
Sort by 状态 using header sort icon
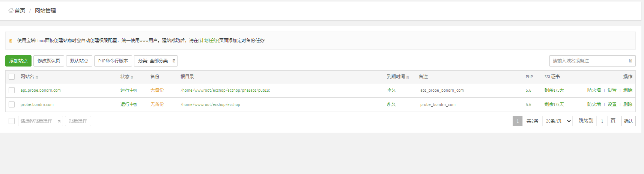[132, 77]
